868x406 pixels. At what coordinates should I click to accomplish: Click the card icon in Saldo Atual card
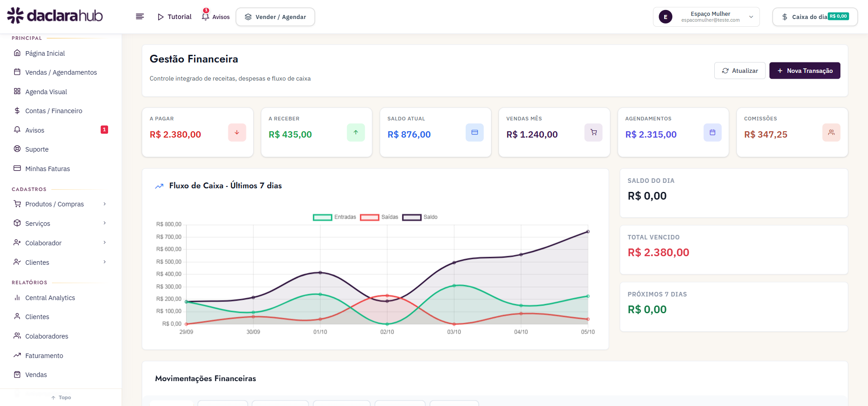click(475, 133)
